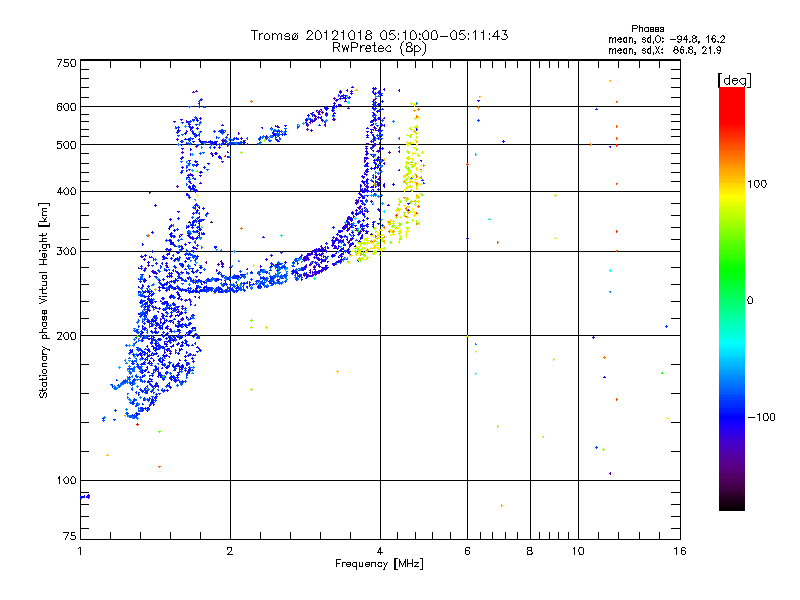
Task: Click the plot title "Tromsø 20121018 05:10:00-05:11:43"
Action: [x=379, y=35]
